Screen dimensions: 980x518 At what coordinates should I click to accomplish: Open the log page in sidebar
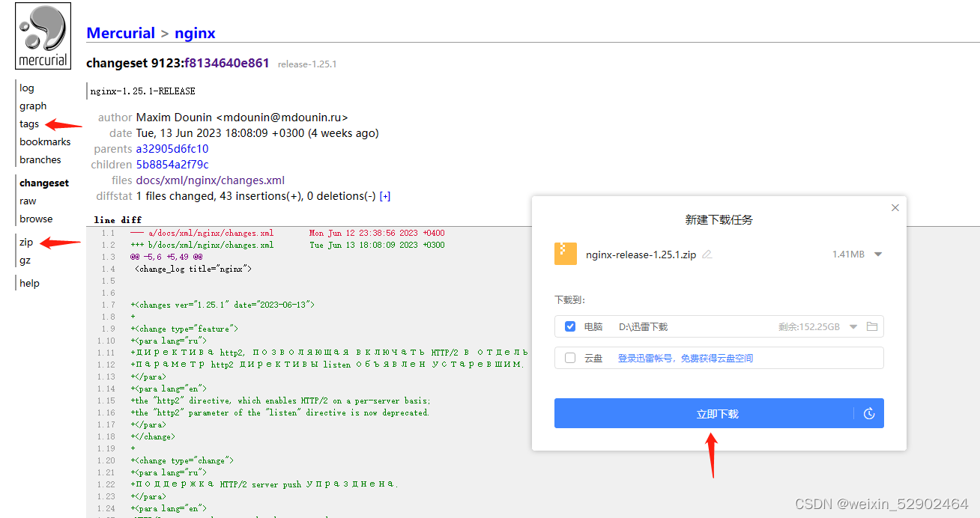pyautogui.click(x=27, y=88)
